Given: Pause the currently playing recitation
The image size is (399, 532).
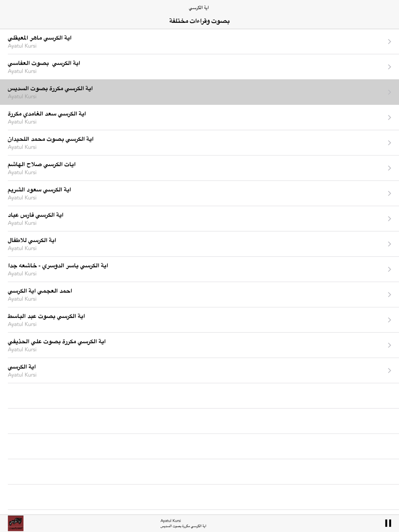Looking at the screenshot, I should (x=388, y=523).
